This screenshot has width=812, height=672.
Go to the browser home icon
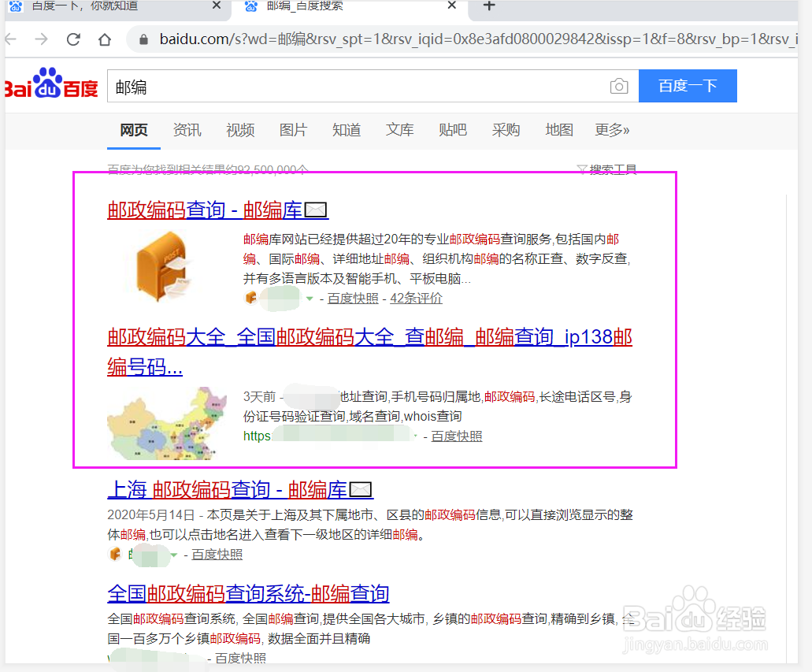pyautogui.click(x=105, y=39)
